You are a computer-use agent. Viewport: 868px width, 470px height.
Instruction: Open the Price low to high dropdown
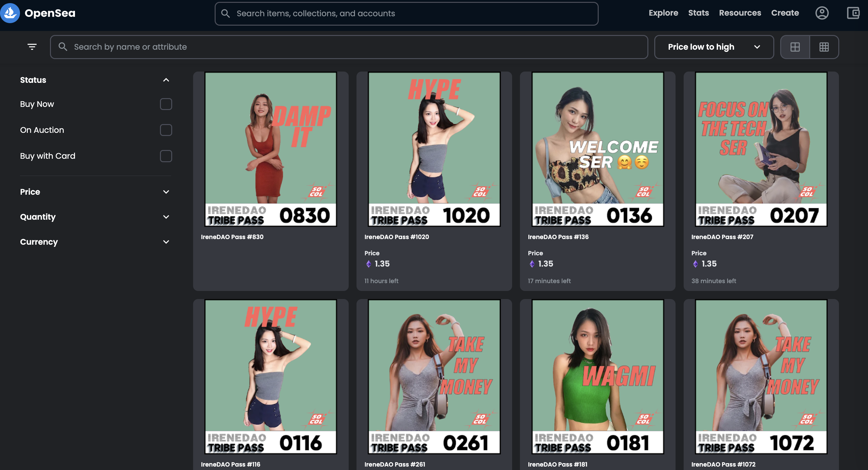coord(714,47)
